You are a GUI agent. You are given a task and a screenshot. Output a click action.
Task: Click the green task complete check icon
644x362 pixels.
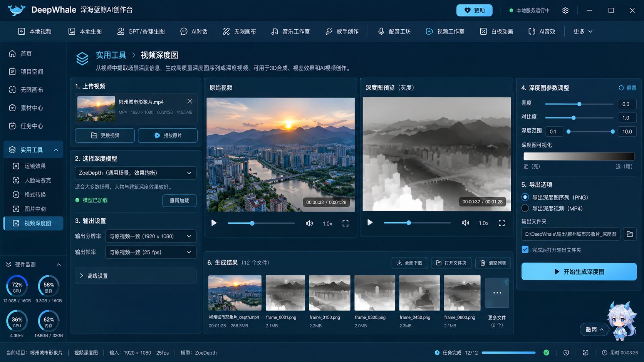pyautogui.click(x=546, y=352)
